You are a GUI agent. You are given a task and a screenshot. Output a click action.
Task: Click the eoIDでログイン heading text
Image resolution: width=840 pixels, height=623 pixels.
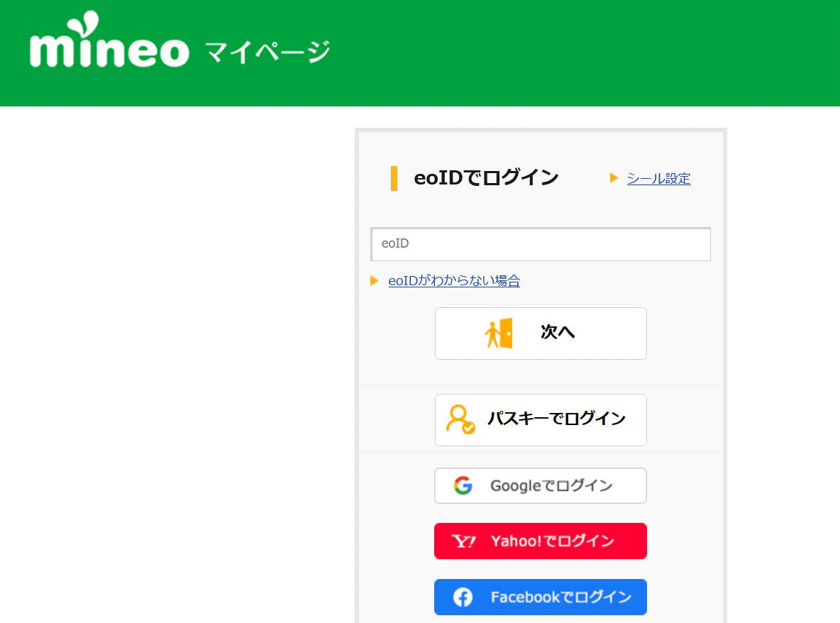487,178
